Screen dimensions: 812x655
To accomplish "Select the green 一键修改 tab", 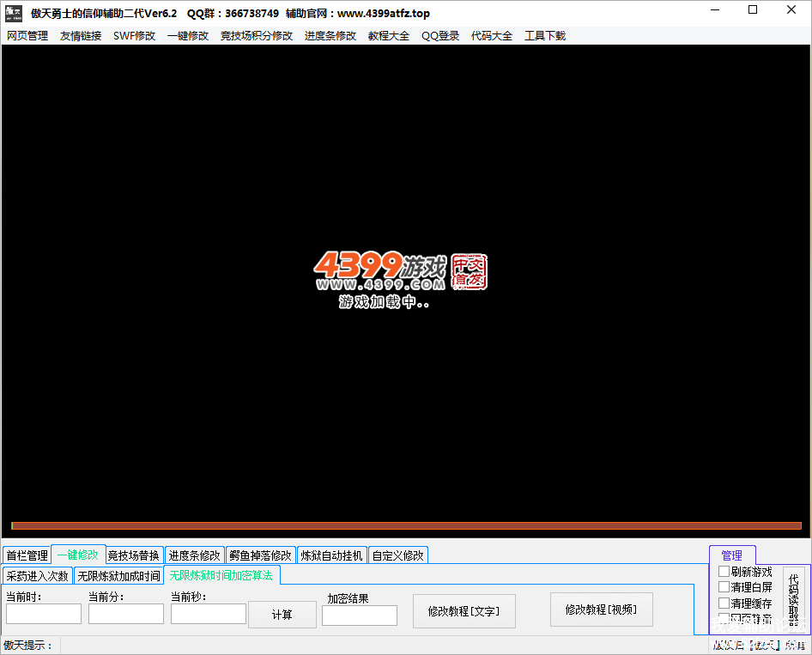I will pyautogui.click(x=78, y=555).
